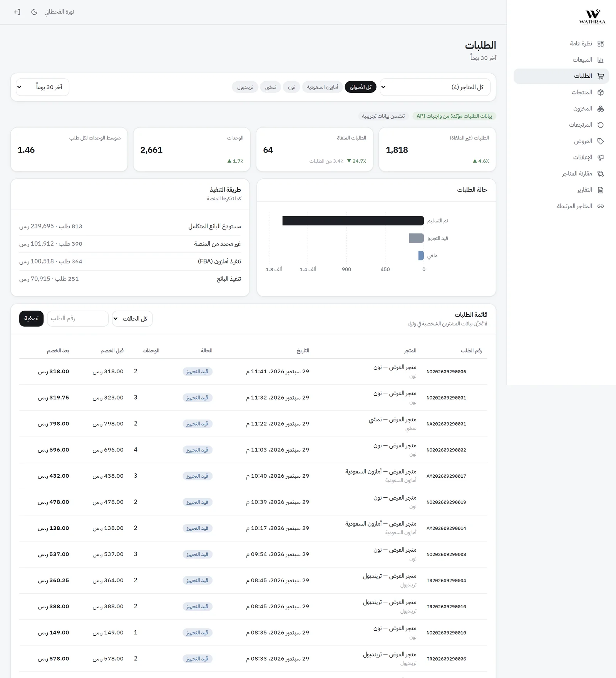This screenshot has height=678, width=616.
Task: Click the التقارير document icon
Action: 600,190
